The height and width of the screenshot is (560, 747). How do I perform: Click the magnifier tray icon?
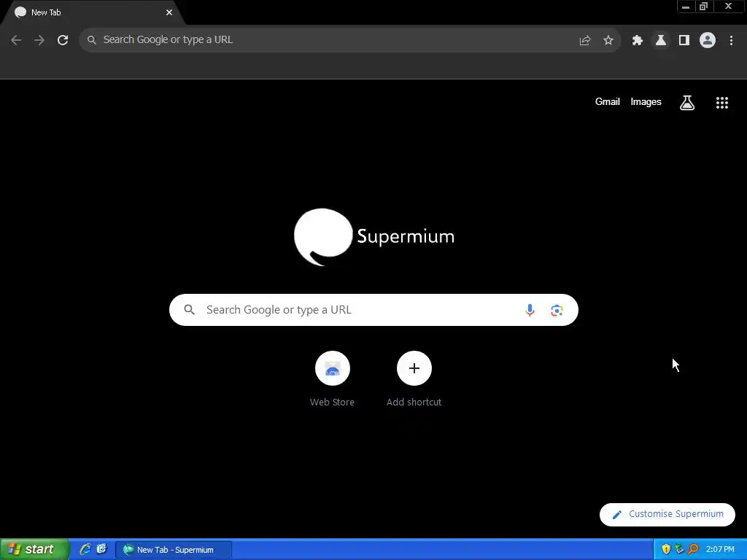coord(693,550)
